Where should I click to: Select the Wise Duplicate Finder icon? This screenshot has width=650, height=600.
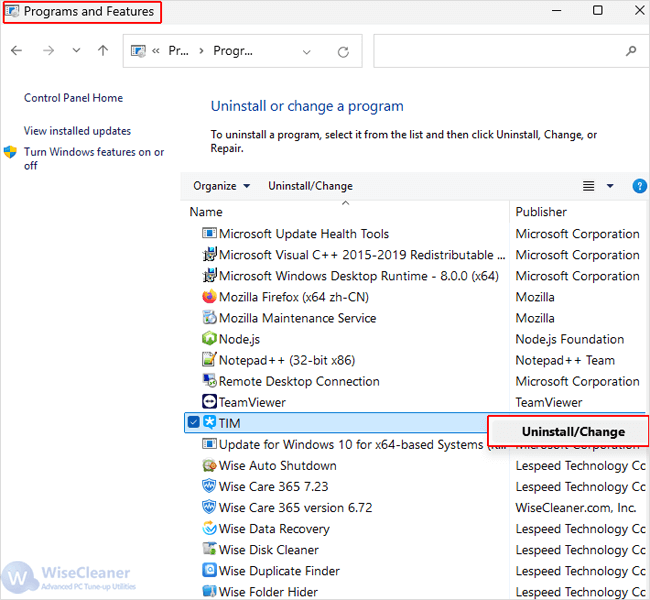(x=209, y=570)
